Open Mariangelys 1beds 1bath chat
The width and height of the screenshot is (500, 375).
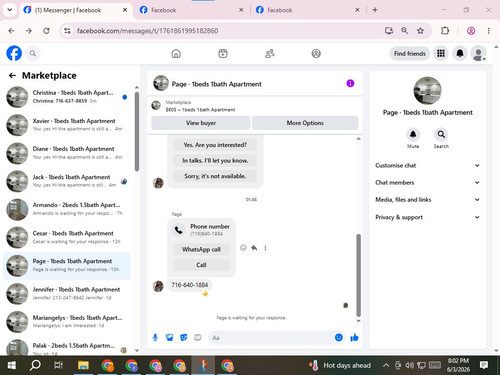coord(67,321)
